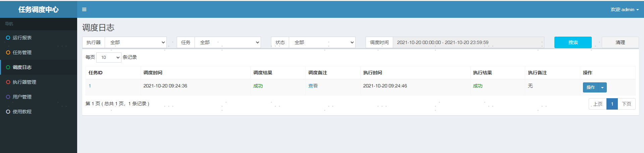
Task: Go to previous page with 上页
Action: coord(598,104)
